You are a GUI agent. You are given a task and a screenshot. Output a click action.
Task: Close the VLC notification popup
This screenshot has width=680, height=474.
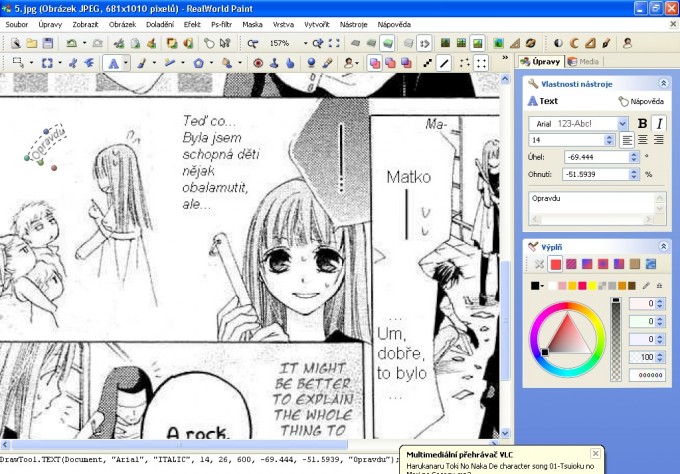tap(595, 453)
